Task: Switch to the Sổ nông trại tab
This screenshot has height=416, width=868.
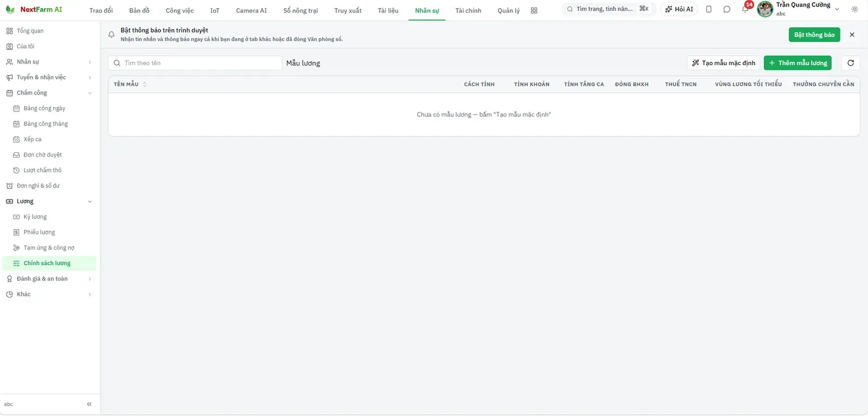Action: (x=301, y=10)
